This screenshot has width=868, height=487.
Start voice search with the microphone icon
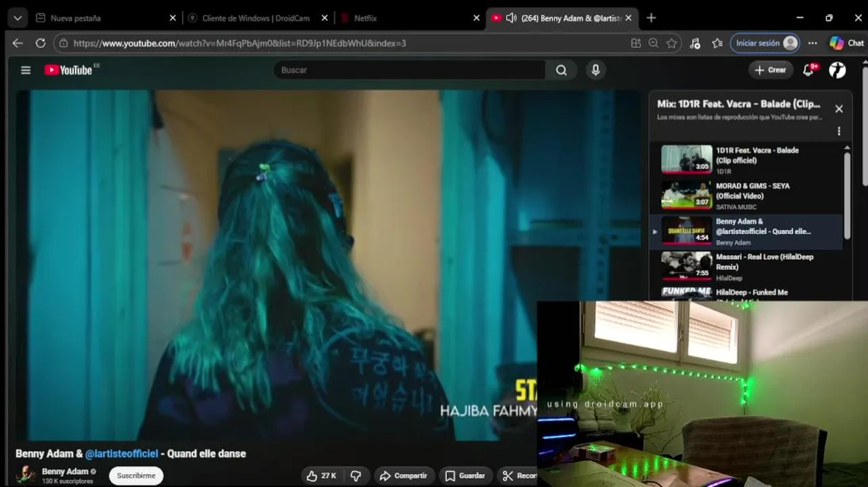click(596, 70)
